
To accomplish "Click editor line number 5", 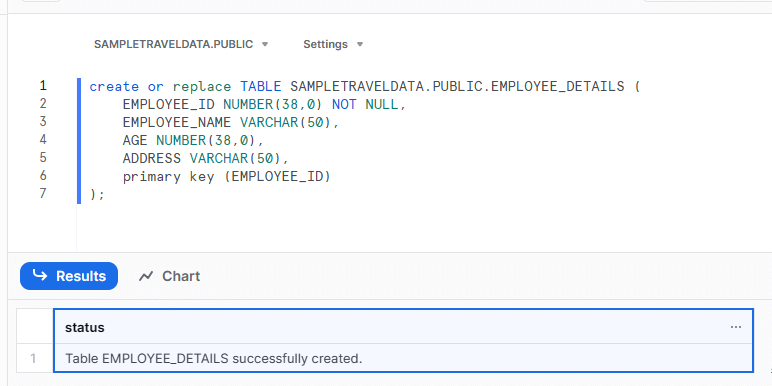I will pos(43,158).
